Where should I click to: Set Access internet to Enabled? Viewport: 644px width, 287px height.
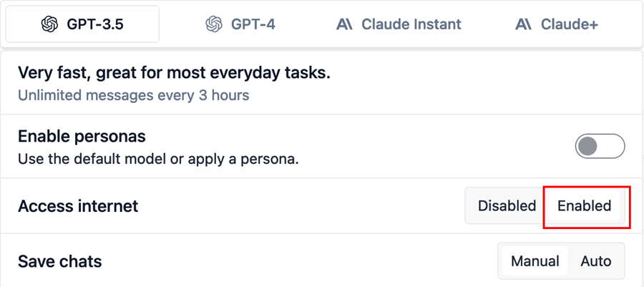[x=584, y=206]
